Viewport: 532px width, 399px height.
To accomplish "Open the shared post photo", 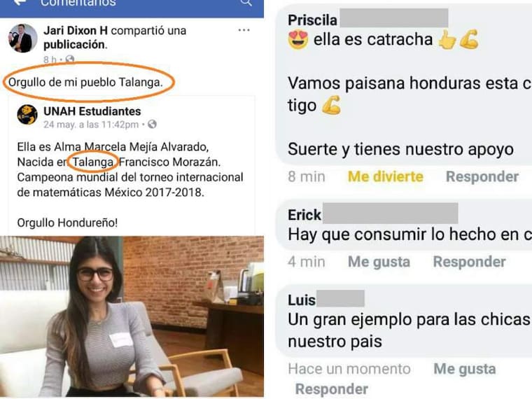I will 132,316.
